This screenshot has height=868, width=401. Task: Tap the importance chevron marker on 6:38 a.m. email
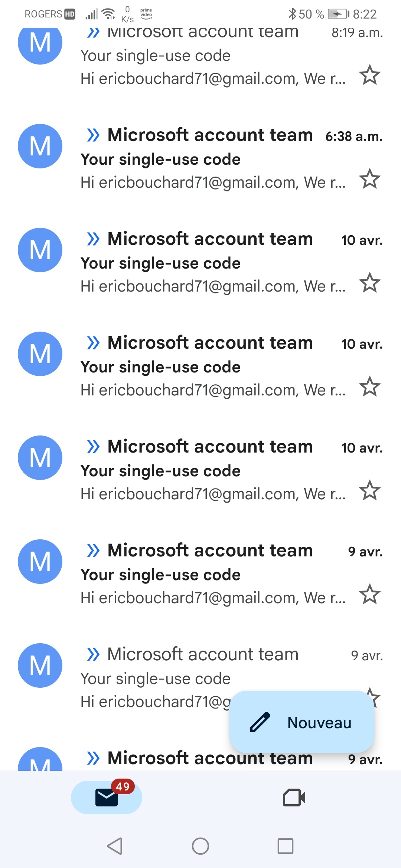[93, 135]
